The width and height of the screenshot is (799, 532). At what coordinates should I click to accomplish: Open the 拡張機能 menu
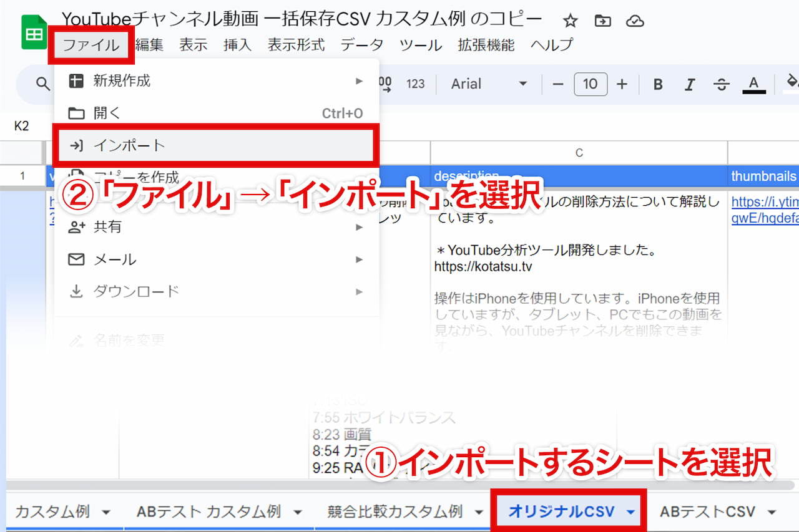486,45
